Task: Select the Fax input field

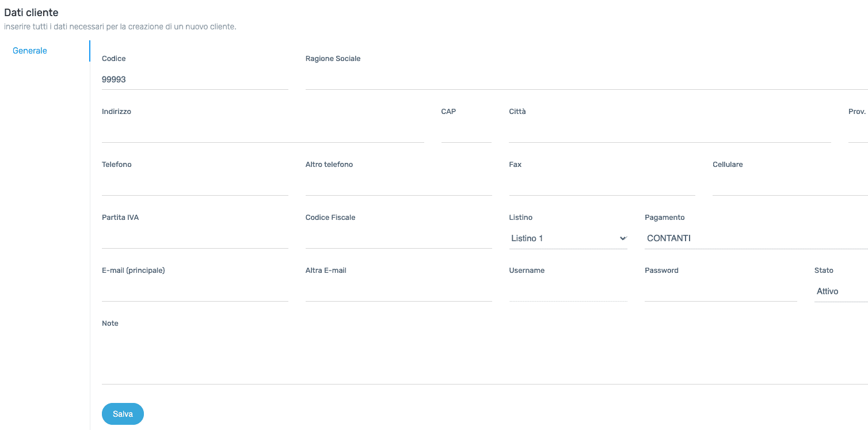Action: point(602,185)
